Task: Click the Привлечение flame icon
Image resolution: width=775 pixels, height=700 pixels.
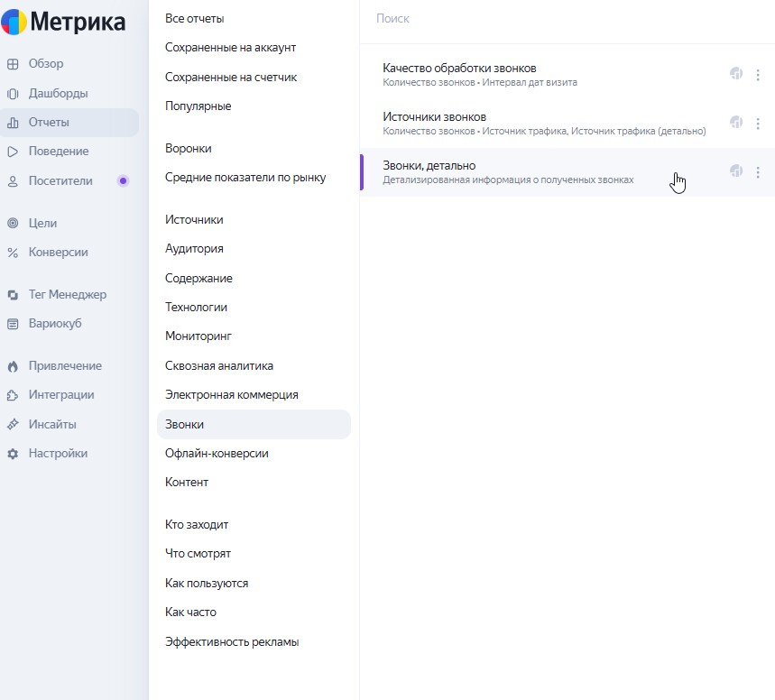Action: (13, 366)
